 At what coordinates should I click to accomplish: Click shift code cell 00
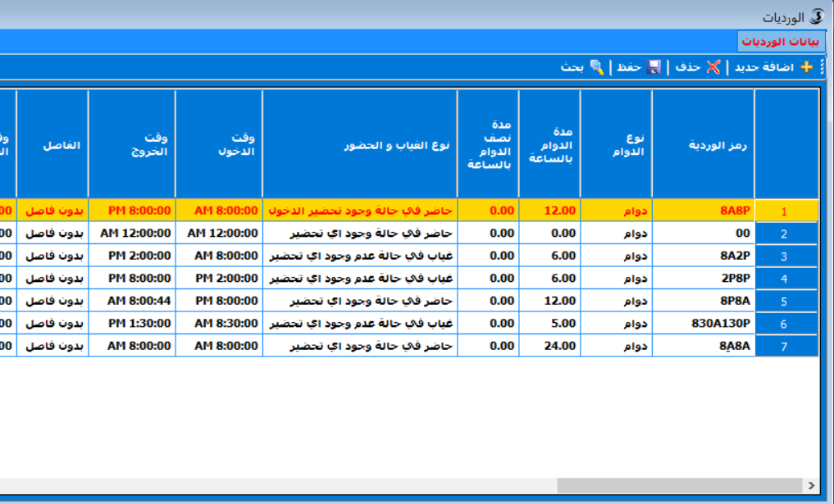tap(703, 233)
